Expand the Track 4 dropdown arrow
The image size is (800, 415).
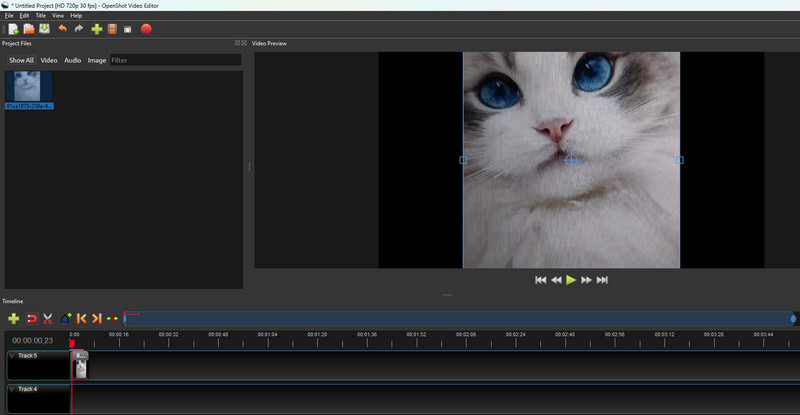12,389
